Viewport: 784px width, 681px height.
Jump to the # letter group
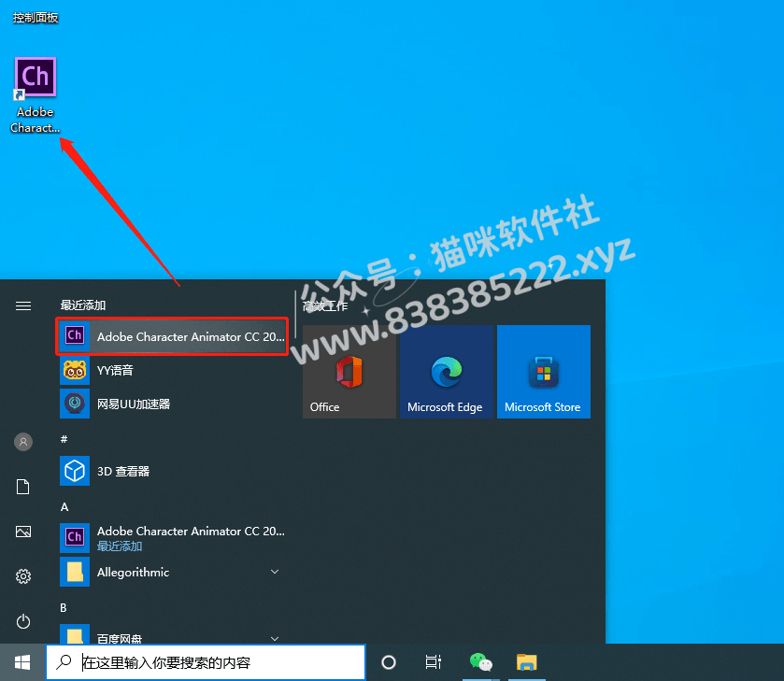[x=64, y=439]
